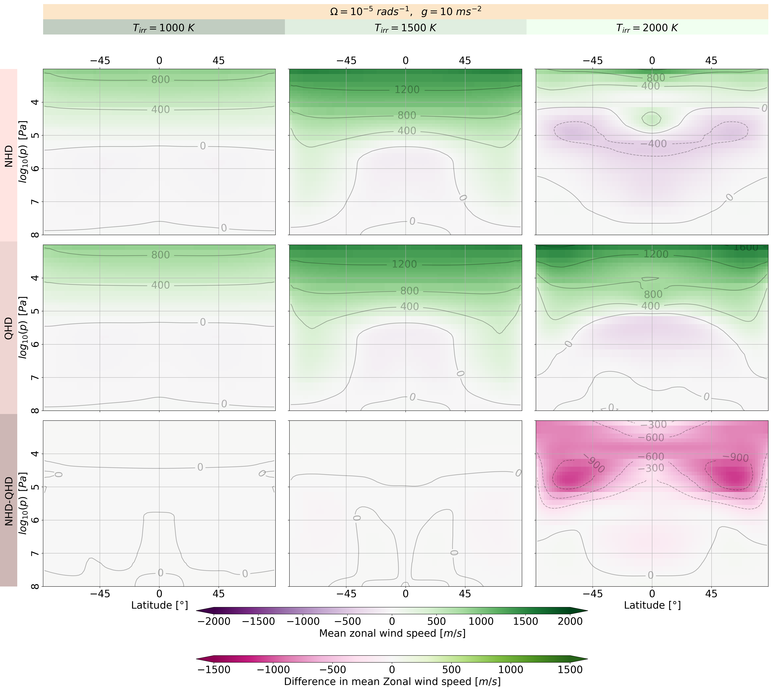This screenshot has height=690, width=784.
Task: Click the 800 contour label in the NHD 2000 K panel
Action: [x=656, y=78]
